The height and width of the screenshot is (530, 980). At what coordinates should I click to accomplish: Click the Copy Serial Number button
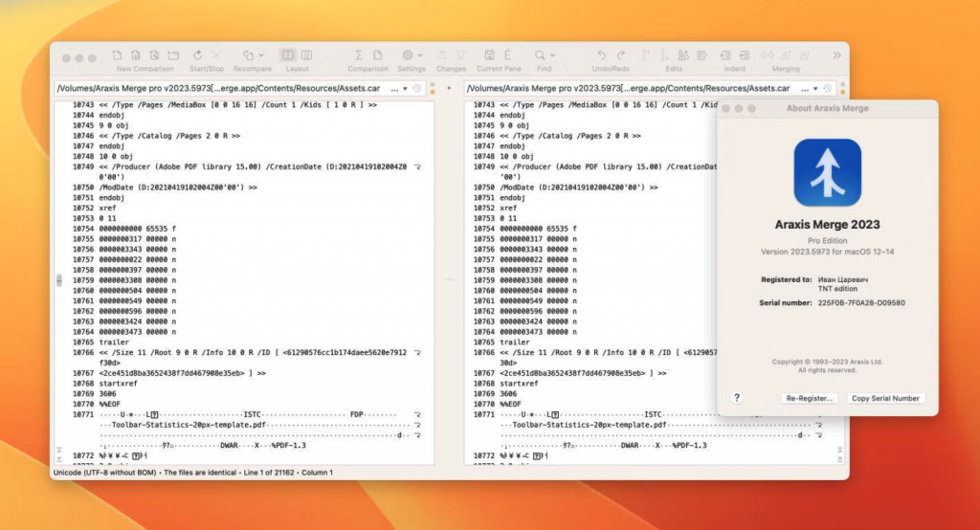(x=885, y=398)
